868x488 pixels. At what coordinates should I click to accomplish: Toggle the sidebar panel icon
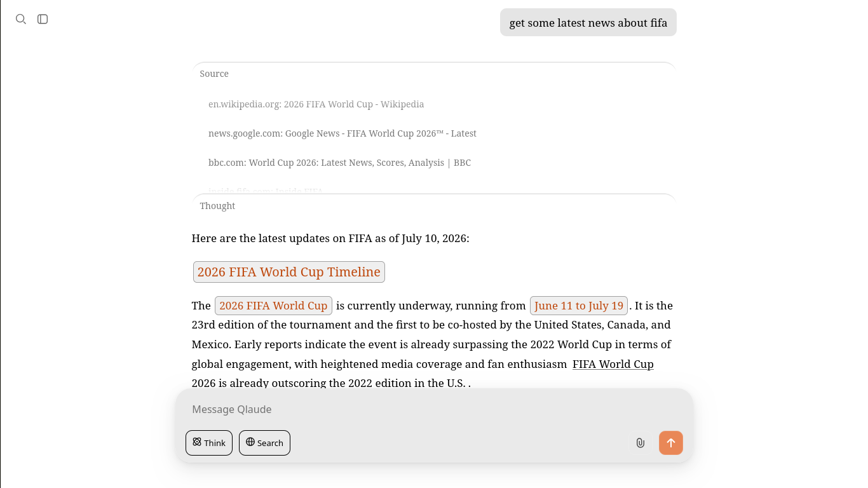[x=43, y=19]
